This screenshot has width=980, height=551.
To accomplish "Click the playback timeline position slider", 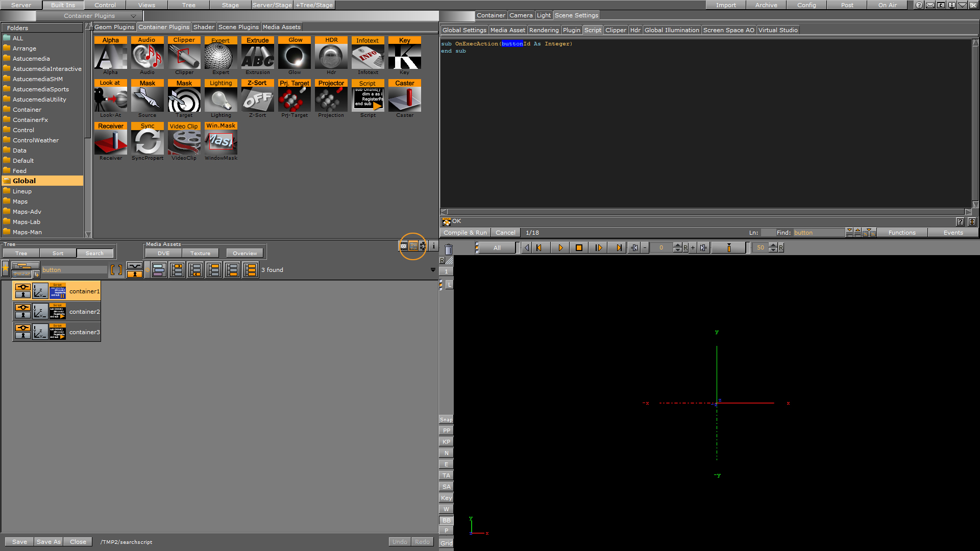I will click(x=729, y=247).
